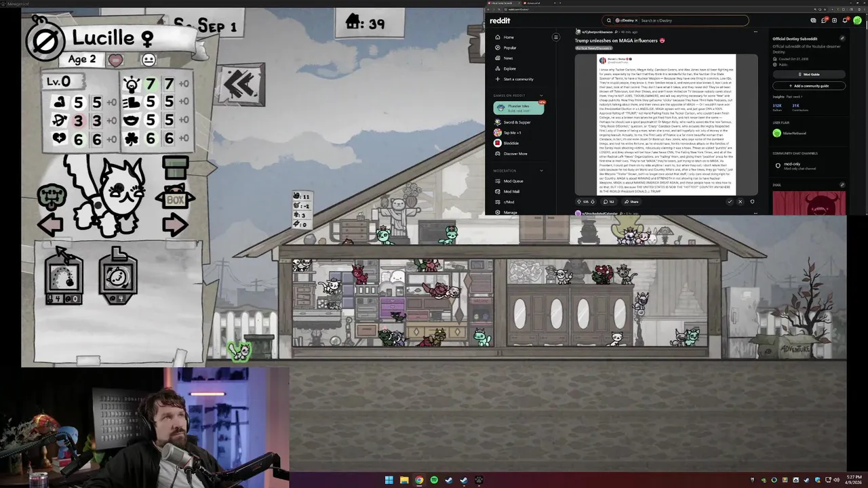Viewport: 868px width, 488px height.
Task: Collapse the Games on Reddit section
Action: [x=540, y=96]
